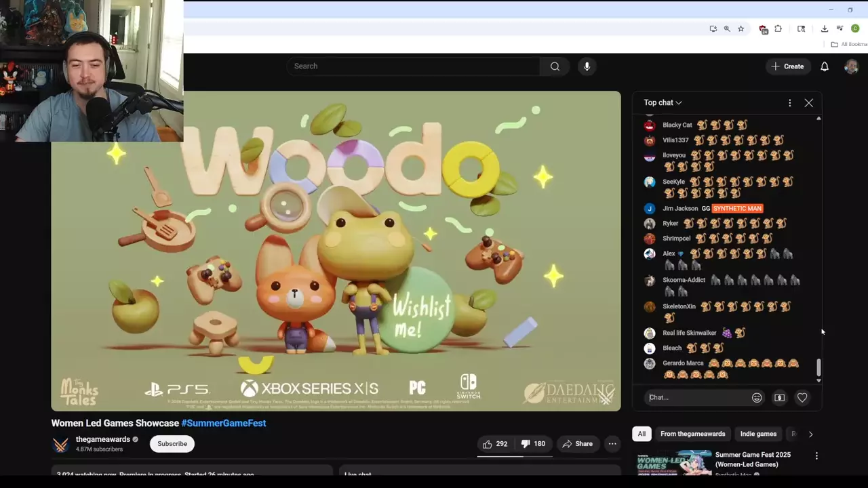
Task: Close the live chat panel
Action: 809,103
